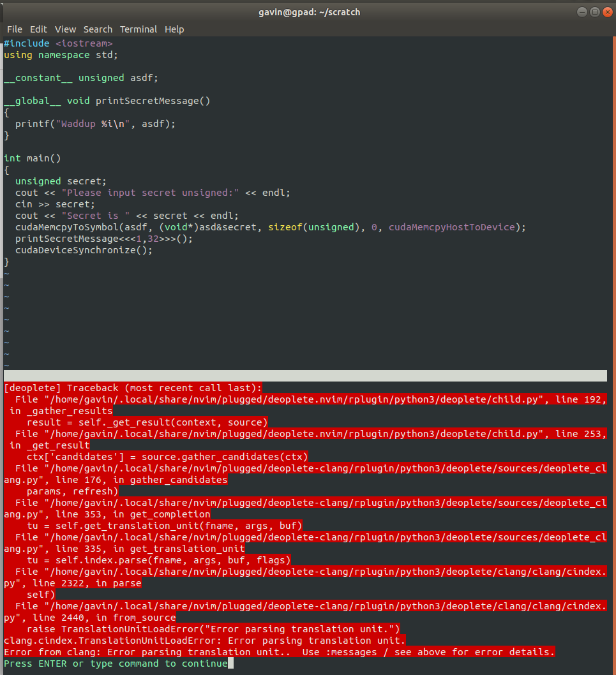Click 'Press ENTER or type command to continue' prompt
This screenshot has height=675, width=616.
(116, 664)
